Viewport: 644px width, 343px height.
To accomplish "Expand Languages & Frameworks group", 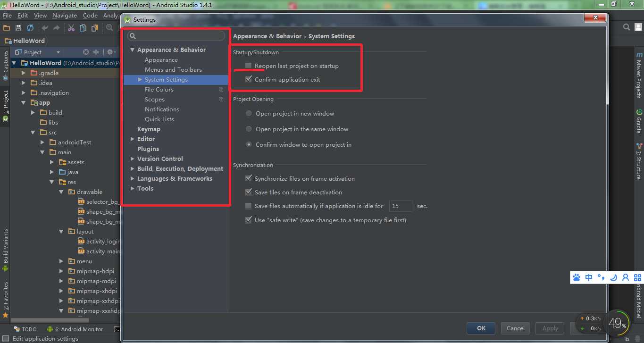I will pyautogui.click(x=133, y=178).
